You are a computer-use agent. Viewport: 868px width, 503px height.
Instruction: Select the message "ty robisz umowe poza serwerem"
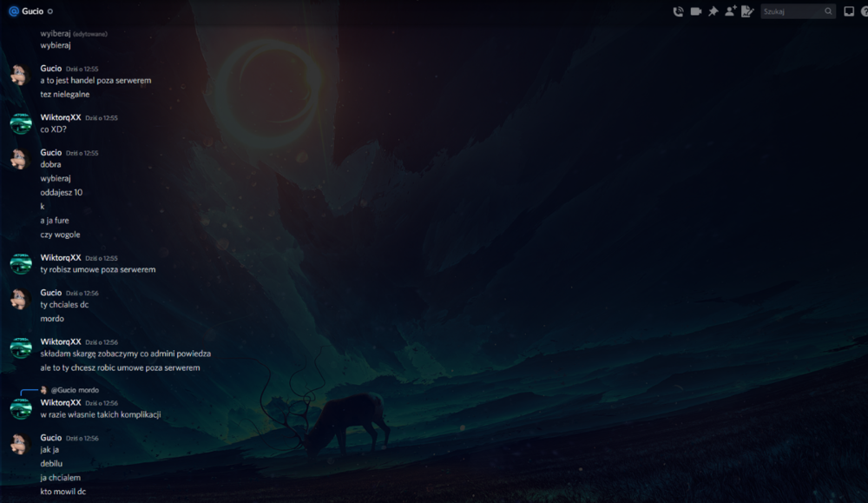[x=98, y=270]
